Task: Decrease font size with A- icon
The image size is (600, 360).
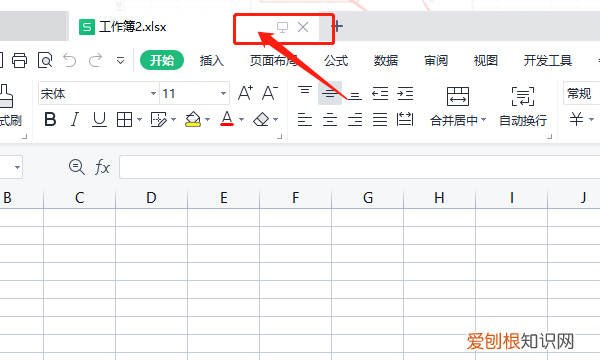Action: point(270,93)
